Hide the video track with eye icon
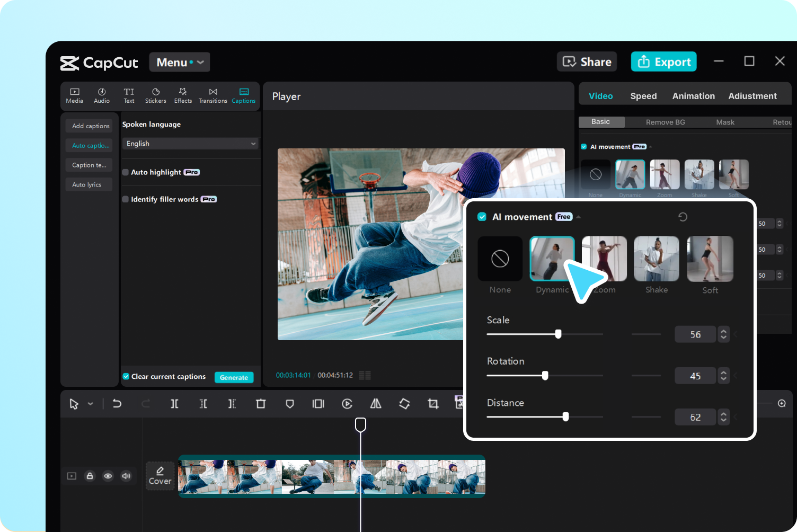 tap(108, 476)
